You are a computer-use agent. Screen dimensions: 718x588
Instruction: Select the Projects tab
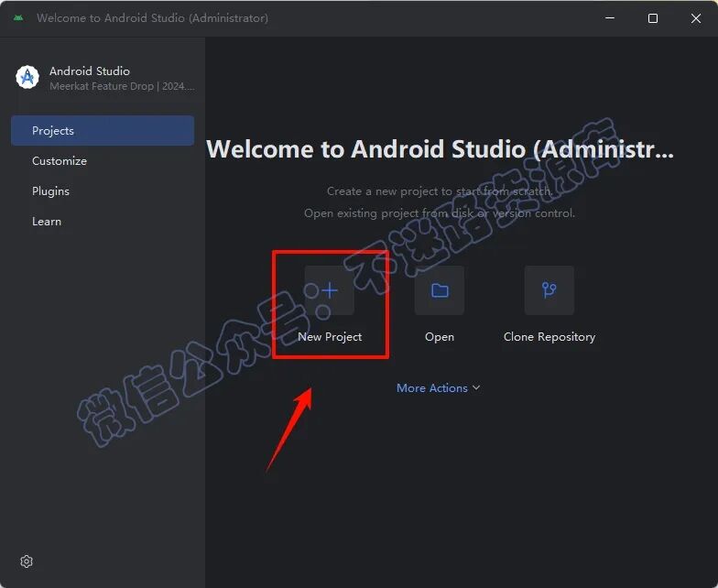point(103,130)
